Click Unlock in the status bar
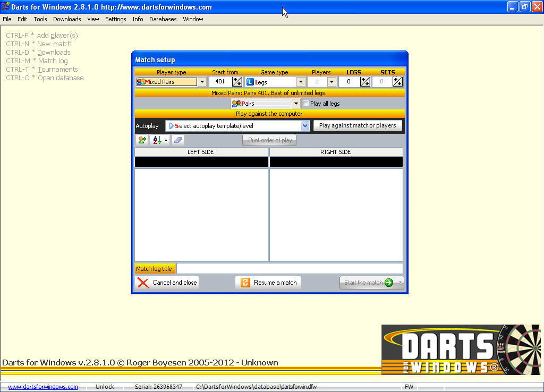Image resolution: width=544 pixels, height=392 pixels. point(105,387)
